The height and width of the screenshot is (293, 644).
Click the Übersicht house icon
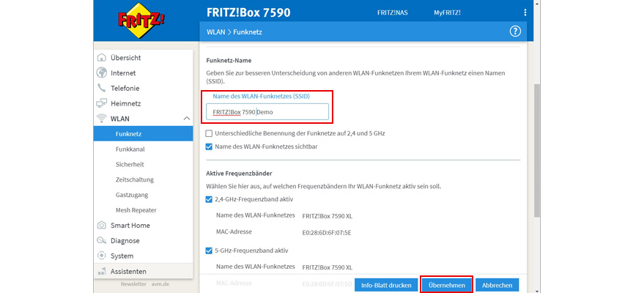tap(102, 57)
